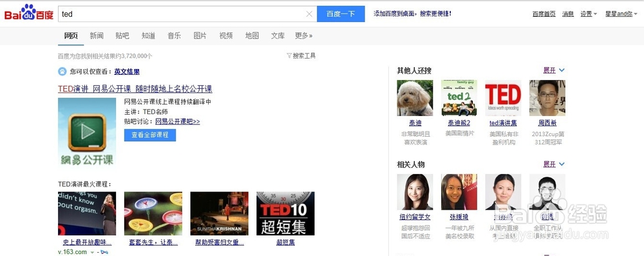644x256 pixels.
Task: Click the 史上最开放趣味... link
Action: (x=87, y=242)
